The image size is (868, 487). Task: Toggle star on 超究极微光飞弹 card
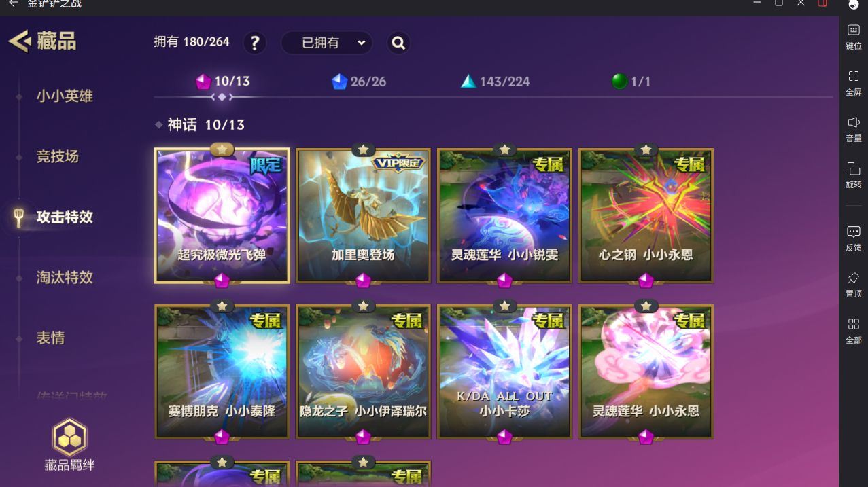click(x=222, y=149)
